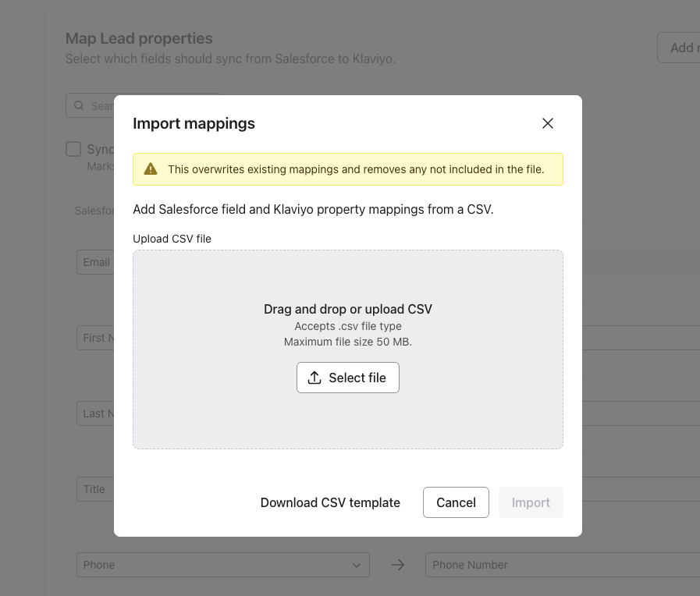Viewport: 700px width, 596px height.
Task: Click the search magnifier icon
Action: point(79,105)
